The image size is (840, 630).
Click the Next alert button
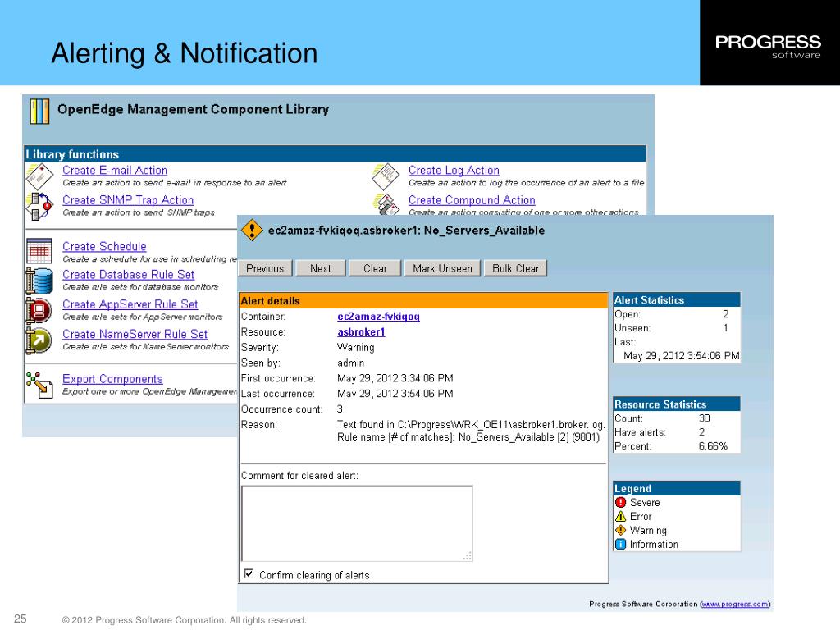click(321, 268)
